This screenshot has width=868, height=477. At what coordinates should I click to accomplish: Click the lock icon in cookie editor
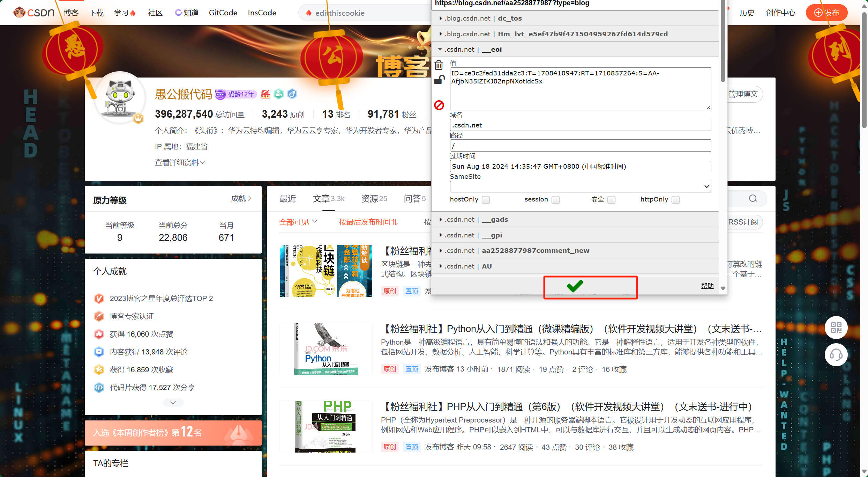(439, 80)
